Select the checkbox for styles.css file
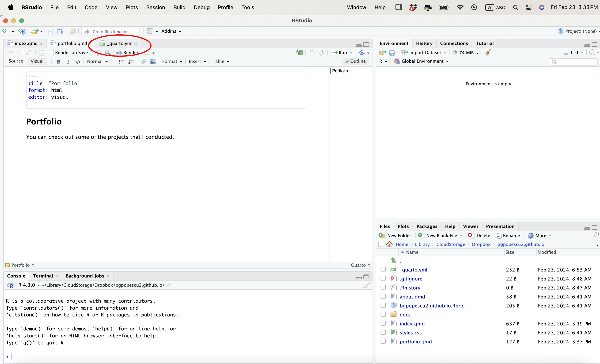This screenshot has width=600, height=364. click(383, 333)
